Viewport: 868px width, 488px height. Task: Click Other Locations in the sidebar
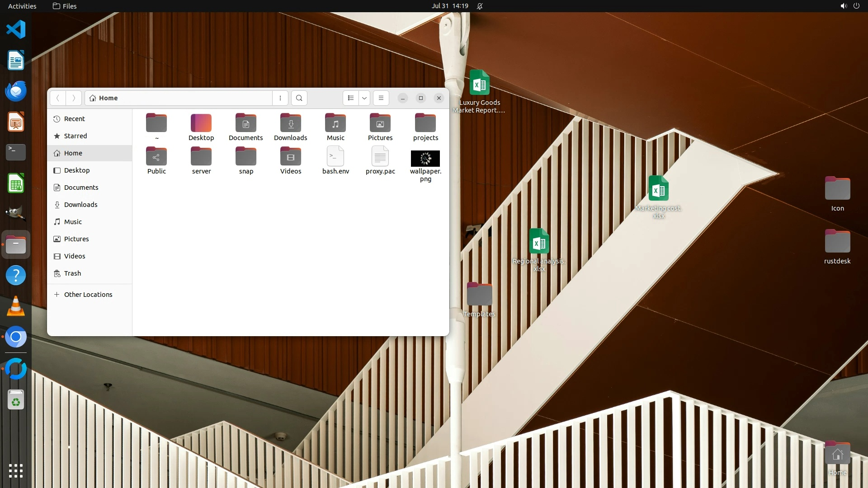click(x=88, y=295)
